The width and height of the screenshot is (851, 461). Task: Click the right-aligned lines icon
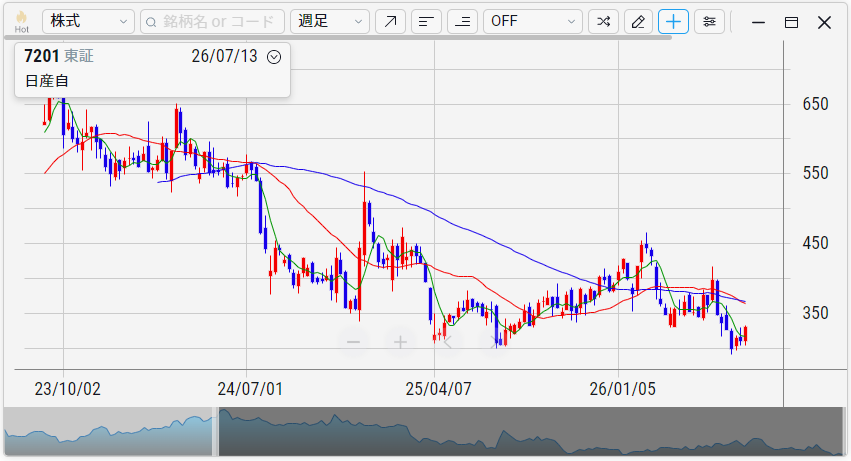pos(462,22)
